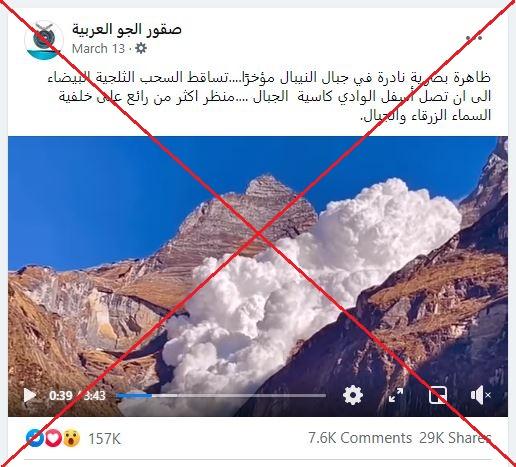Click the Love heart reaction icon
The image size is (516, 467).
click(53, 438)
